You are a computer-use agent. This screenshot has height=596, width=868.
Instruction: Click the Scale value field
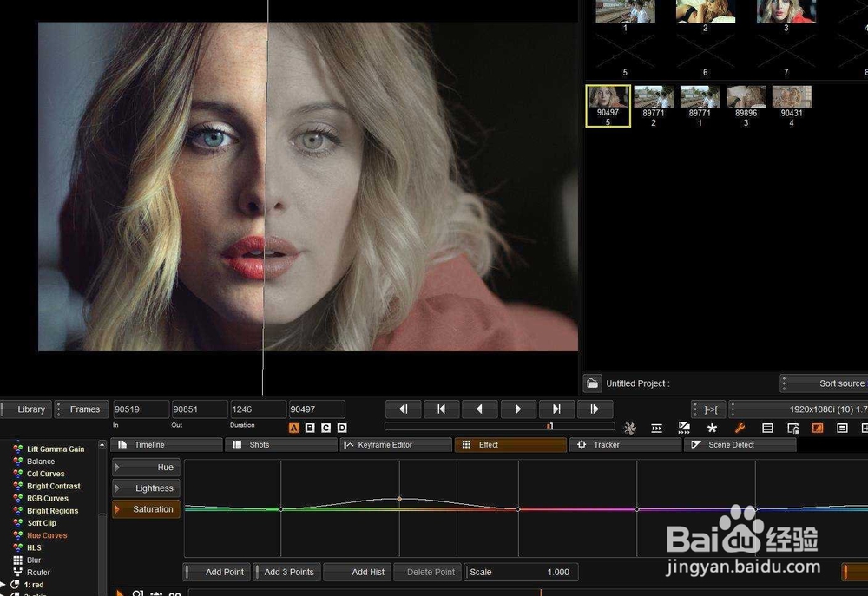point(521,573)
